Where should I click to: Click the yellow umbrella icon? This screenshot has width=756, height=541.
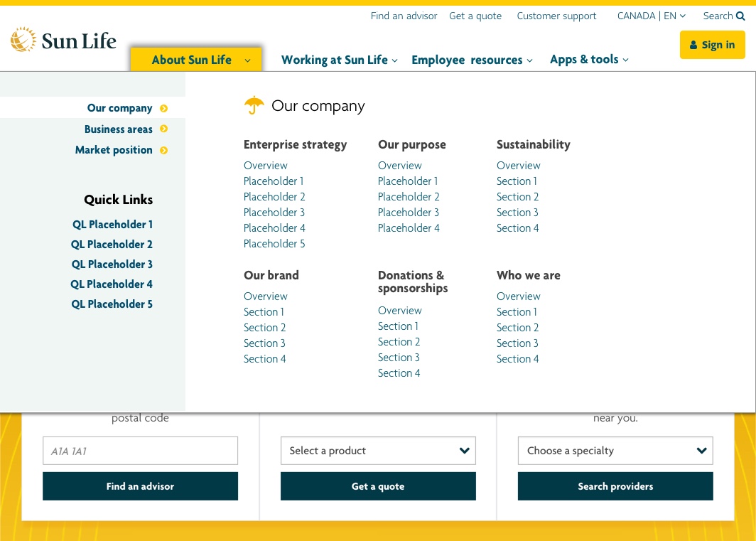(x=254, y=105)
